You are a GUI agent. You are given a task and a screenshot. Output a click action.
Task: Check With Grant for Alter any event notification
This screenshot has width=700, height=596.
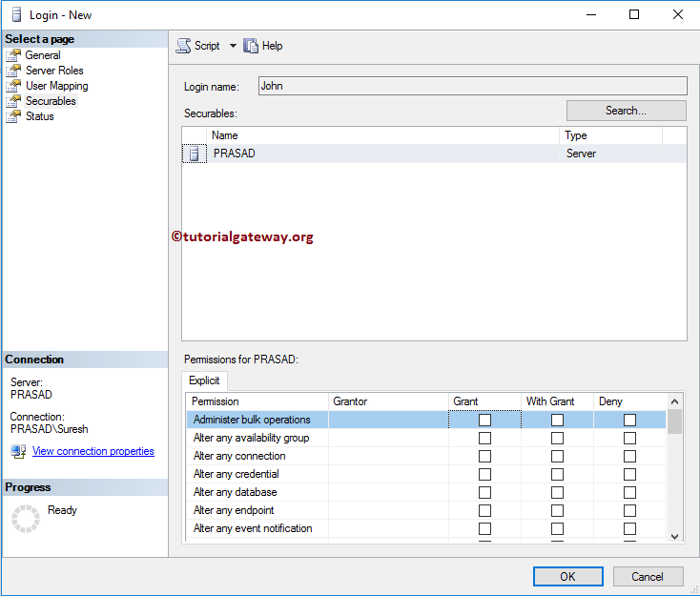[557, 528]
